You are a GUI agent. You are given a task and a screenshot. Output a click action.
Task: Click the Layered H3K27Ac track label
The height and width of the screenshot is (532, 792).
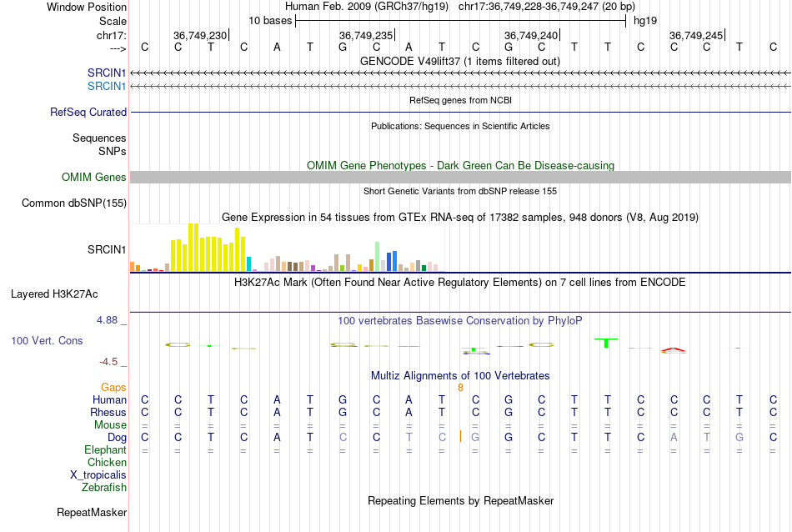pyautogui.click(x=54, y=294)
